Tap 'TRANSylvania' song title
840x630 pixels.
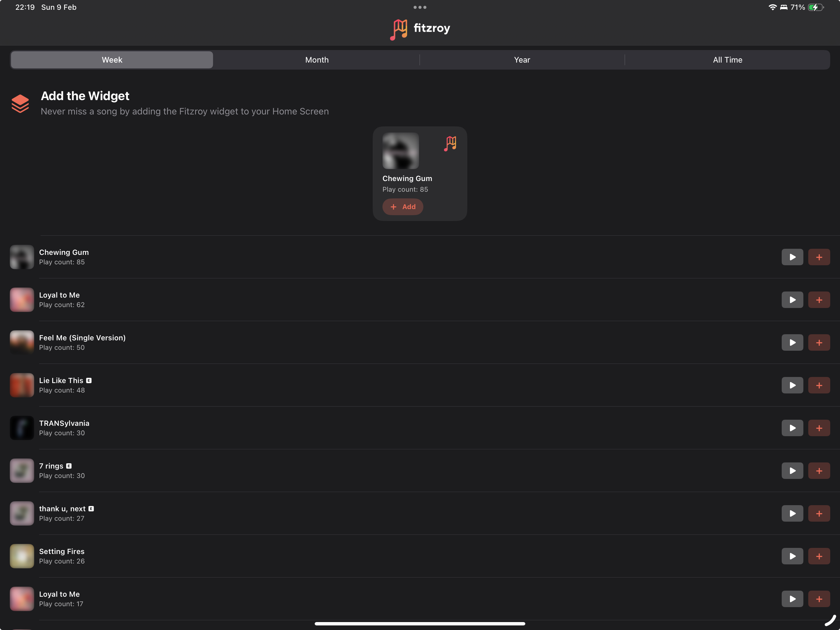click(64, 423)
